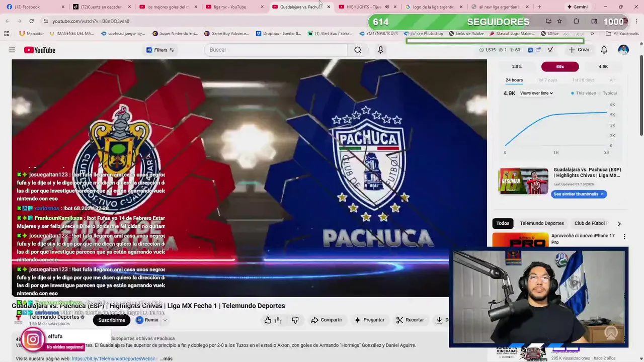Select the 1st 7 days stats tab
This screenshot has height=362, width=644.
coord(547,80)
